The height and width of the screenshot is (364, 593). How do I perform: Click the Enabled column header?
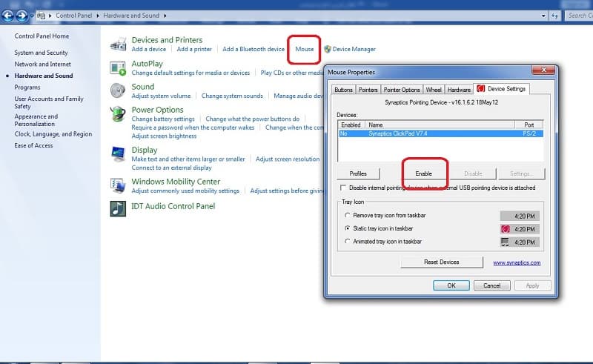[351, 125]
